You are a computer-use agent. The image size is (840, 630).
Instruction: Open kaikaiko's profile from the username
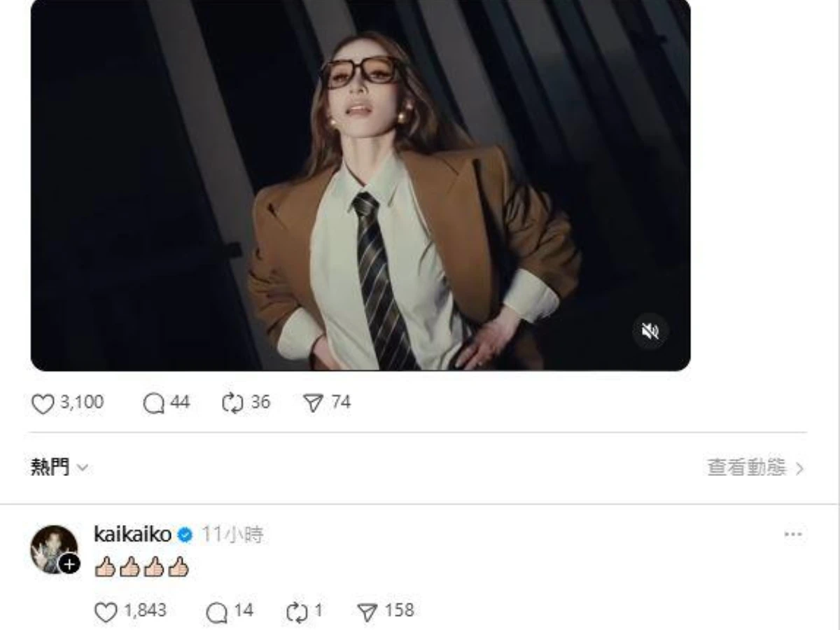click(x=132, y=535)
